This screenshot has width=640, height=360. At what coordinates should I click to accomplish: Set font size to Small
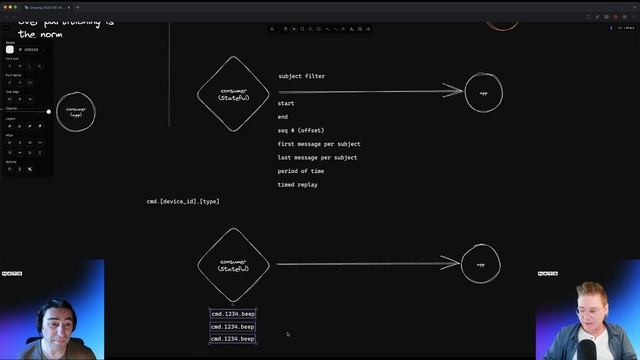(10, 66)
